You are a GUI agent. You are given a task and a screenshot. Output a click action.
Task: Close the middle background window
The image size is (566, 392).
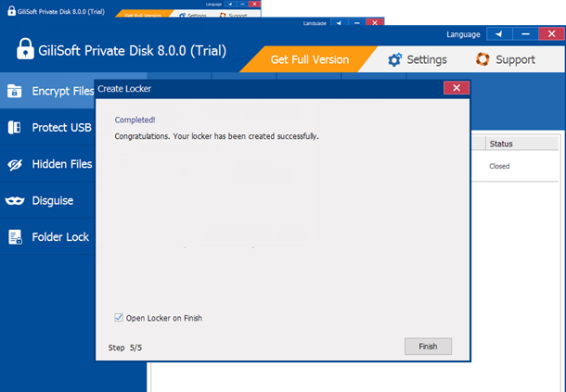click(375, 22)
